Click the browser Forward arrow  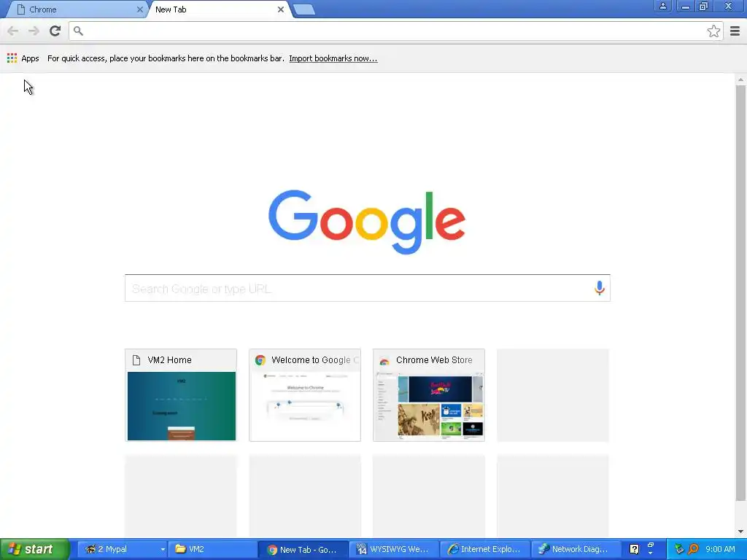coord(34,31)
